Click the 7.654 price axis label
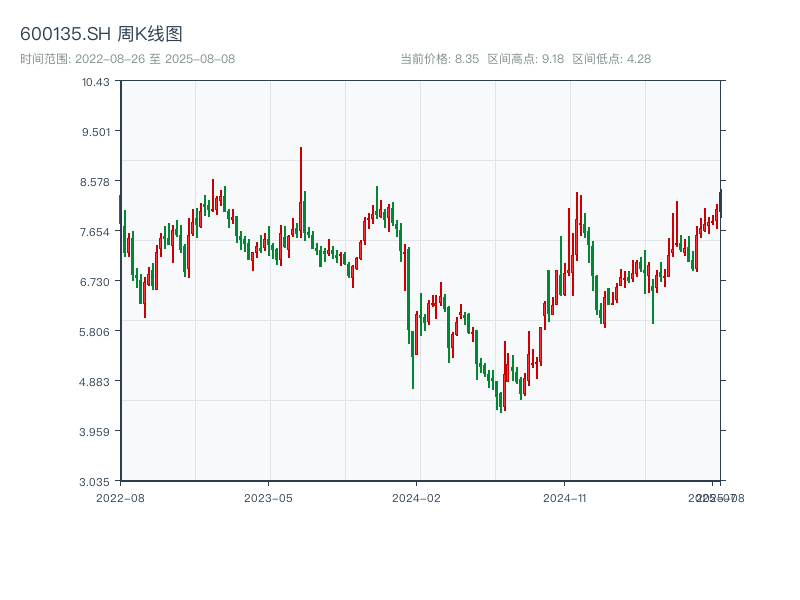800x600 pixels. pyautogui.click(x=96, y=231)
